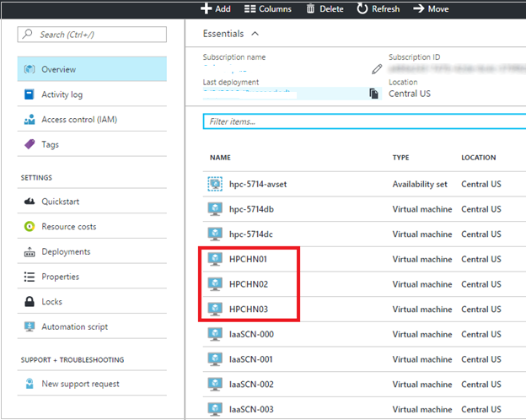Open hpc-5714-avset resource
The height and width of the screenshot is (420, 526).
[258, 184]
